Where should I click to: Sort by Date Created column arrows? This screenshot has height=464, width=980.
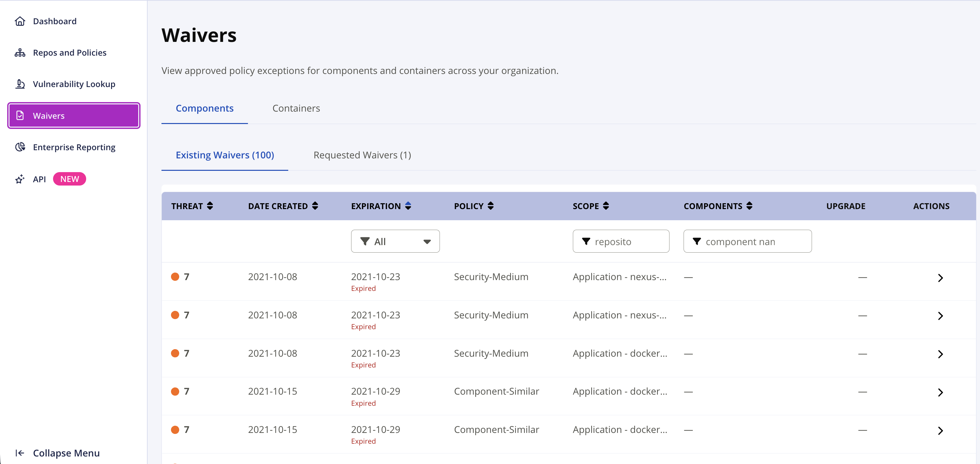315,206
